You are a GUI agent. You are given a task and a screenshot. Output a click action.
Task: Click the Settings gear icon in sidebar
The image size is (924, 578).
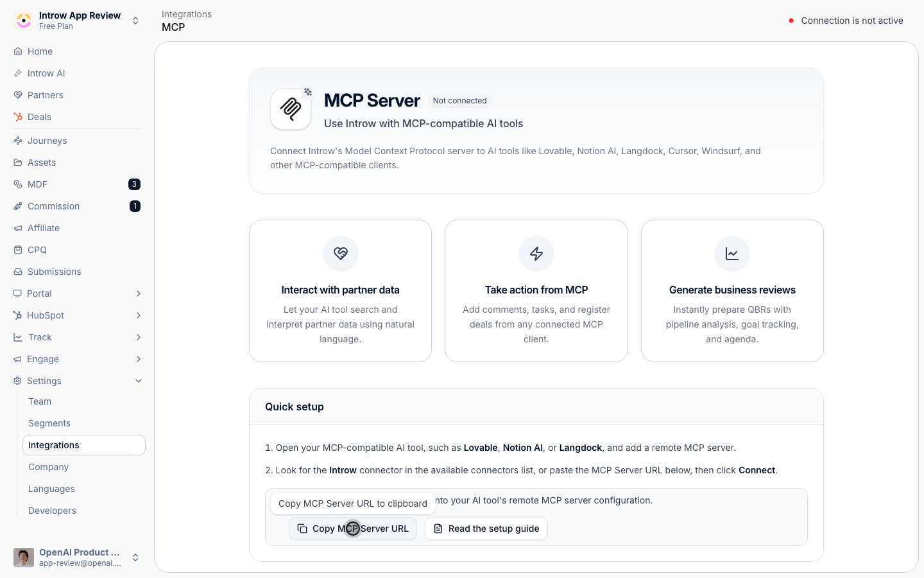pos(17,381)
